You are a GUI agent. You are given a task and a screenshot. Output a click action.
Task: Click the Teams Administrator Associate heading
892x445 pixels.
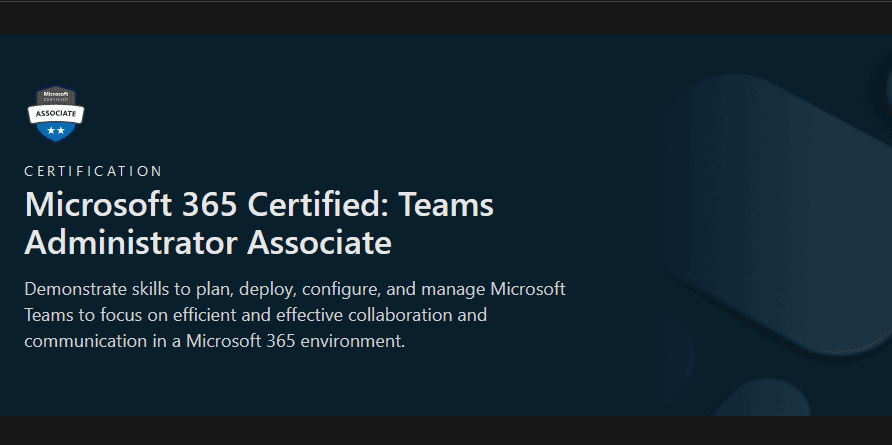(x=259, y=224)
